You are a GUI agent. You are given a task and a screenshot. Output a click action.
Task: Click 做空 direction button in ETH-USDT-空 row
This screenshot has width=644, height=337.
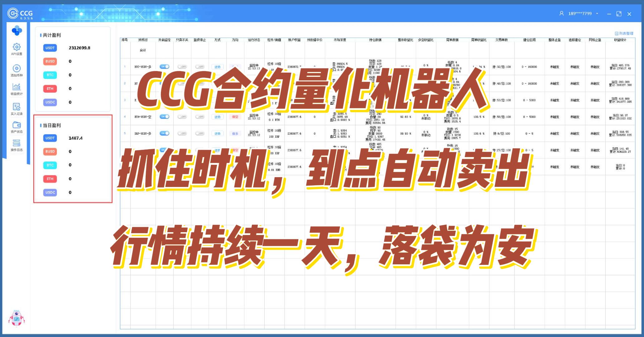coord(235,117)
